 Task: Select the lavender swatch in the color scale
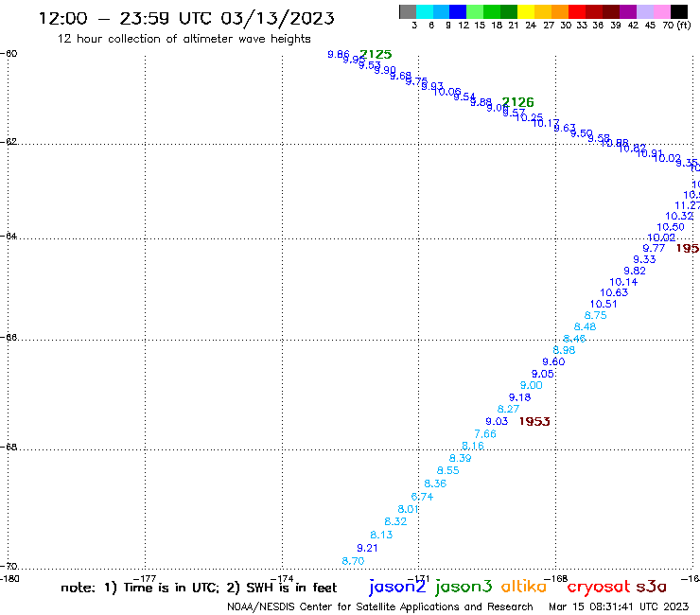[644, 11]
